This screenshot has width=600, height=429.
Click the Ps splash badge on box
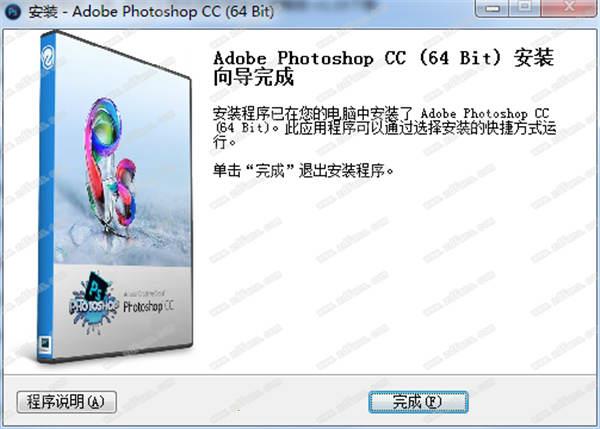point(94,302)
